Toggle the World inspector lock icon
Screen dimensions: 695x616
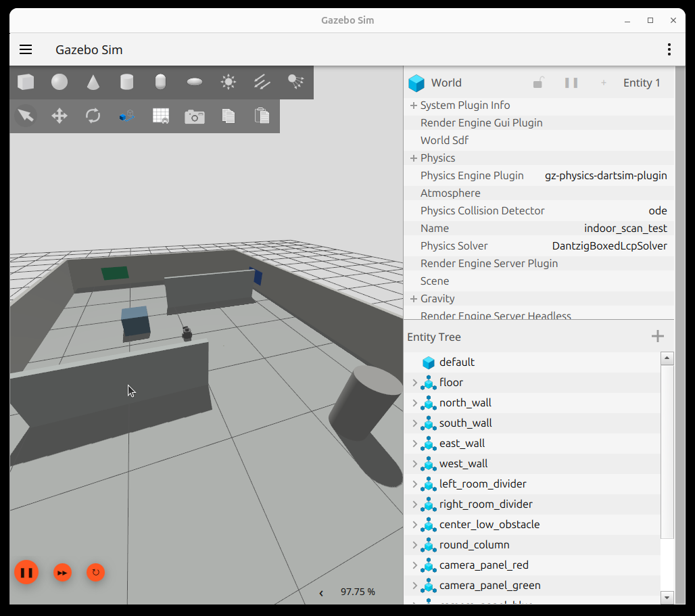click(538, 83)
